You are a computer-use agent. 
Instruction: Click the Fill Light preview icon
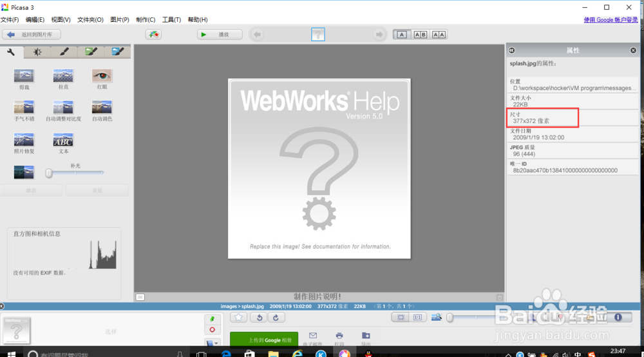24,172
